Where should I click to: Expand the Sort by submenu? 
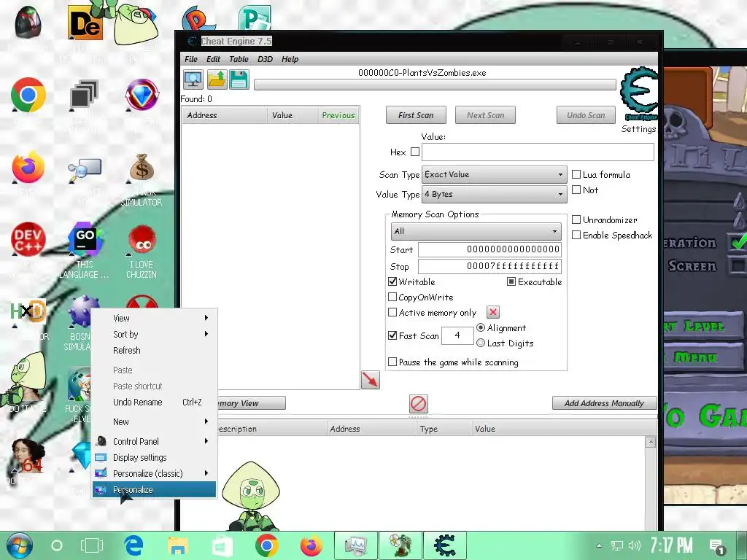(155, 334)
